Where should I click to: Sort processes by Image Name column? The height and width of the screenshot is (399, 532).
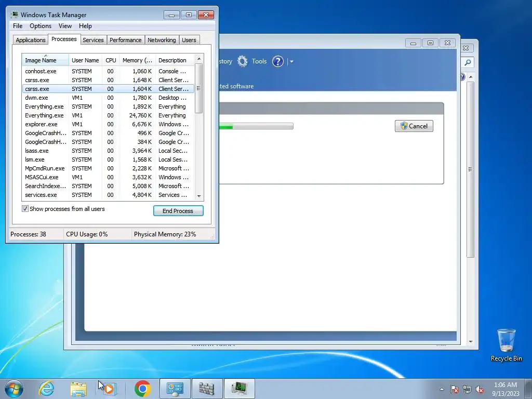(x=46, y=60)
